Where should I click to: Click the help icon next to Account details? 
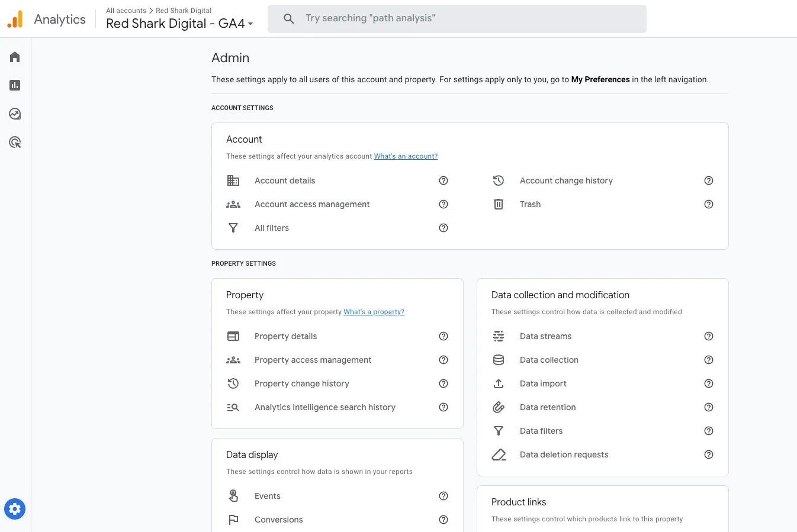[444, 180]
